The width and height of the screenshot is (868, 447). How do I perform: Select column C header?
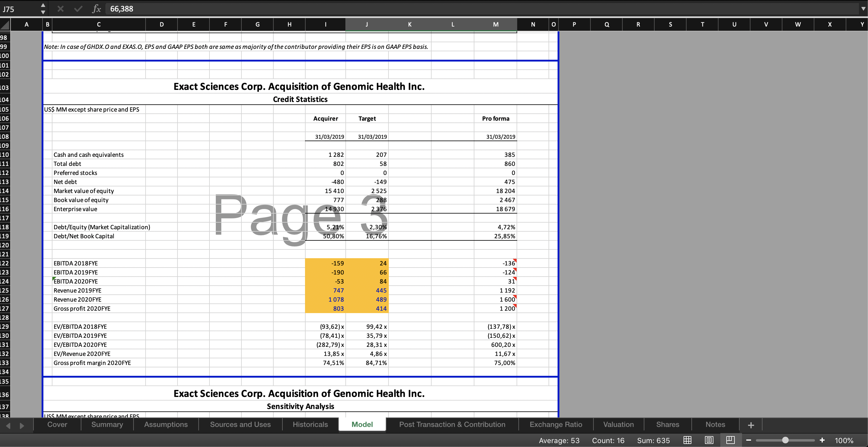99,24
